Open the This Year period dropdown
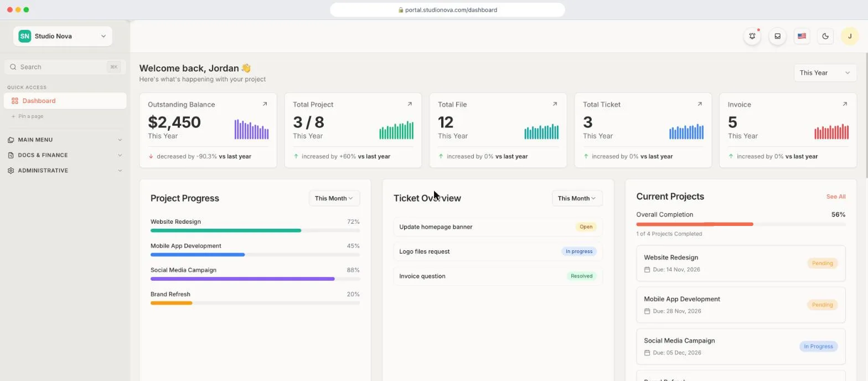868x381 pixels. point(825,73)
